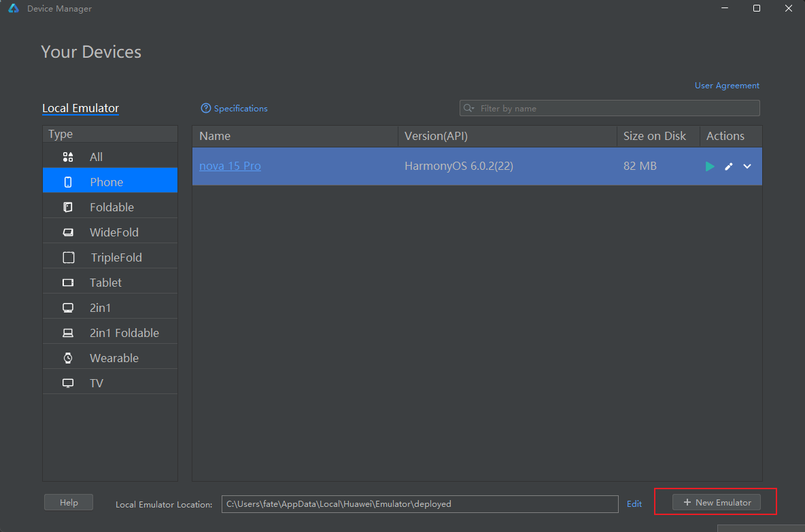Select the Foldable device type

(110, 207)
